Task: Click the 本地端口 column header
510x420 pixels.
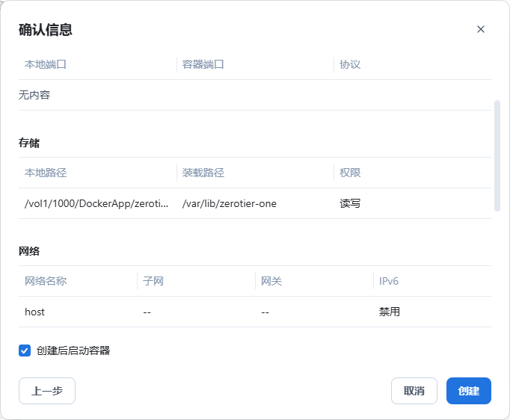Action: click(x=46, y=64)
